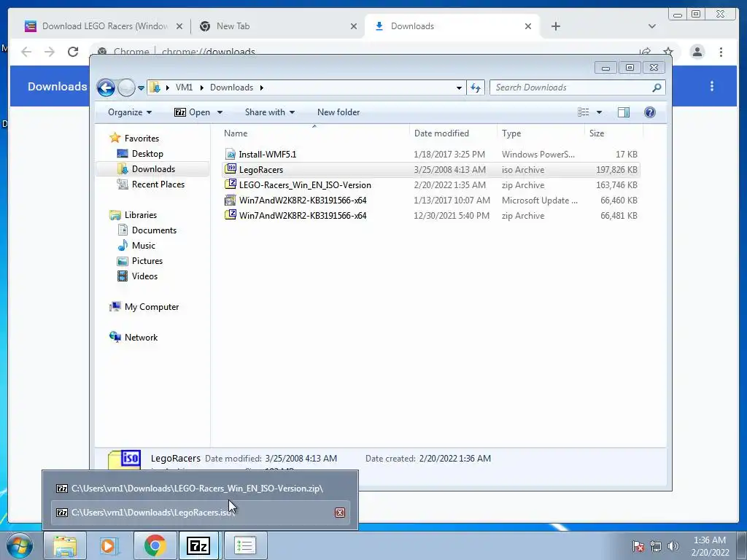Screen dimensions: 747x560
Task: Open Explorer help
Action: (650, 112)
